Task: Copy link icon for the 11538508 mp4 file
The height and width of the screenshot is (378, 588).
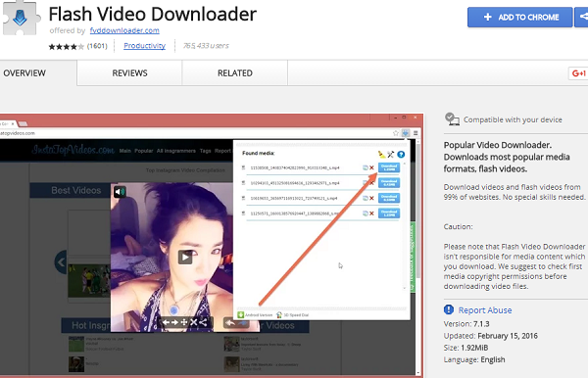Action: [x=365, y=167]
